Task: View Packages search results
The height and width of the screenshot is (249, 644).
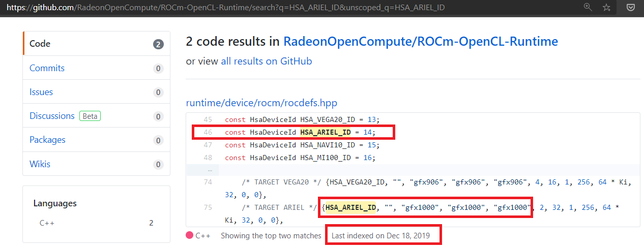Action: point(96,140)
